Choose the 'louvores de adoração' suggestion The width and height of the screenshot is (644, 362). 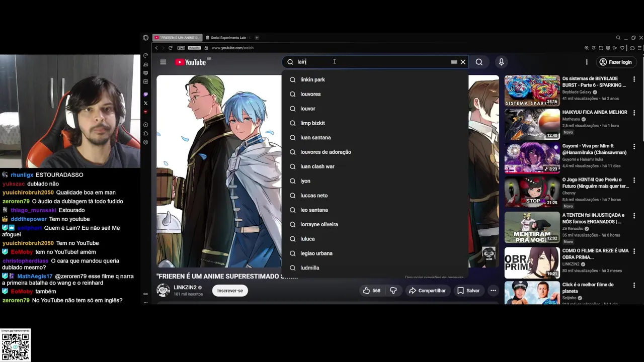[x=375, y=152]
